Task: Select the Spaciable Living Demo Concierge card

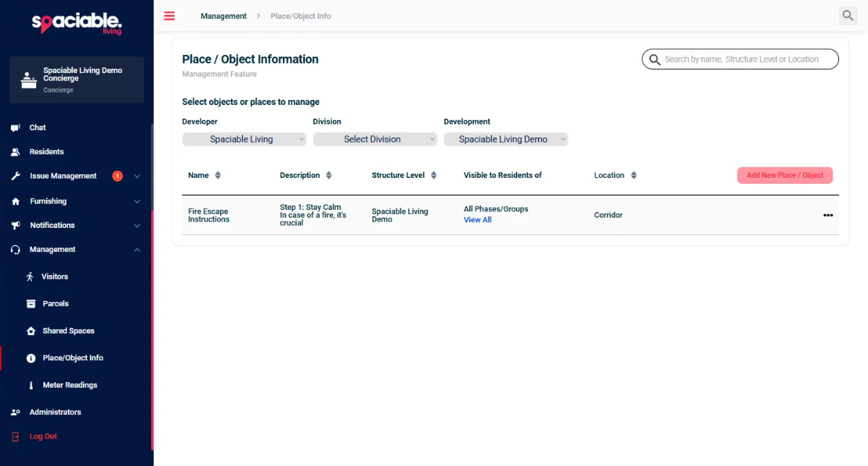Action: tap(77, 80)
